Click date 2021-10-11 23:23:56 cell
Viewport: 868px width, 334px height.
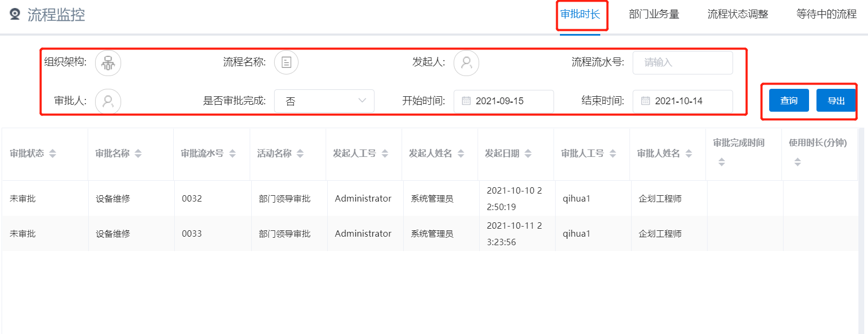[x=514, y=233]
